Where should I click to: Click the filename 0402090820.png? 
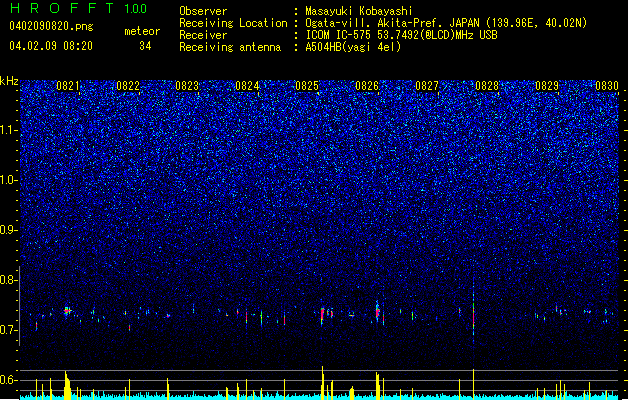coord(51,26)
